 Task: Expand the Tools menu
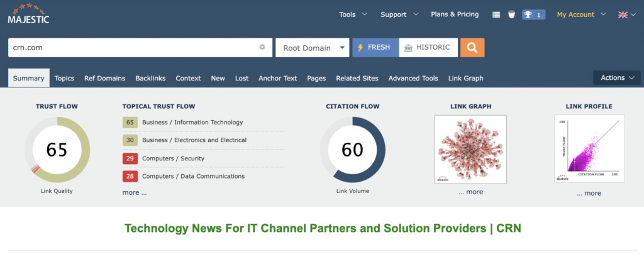pyautogui.click(x=353, y=14)
